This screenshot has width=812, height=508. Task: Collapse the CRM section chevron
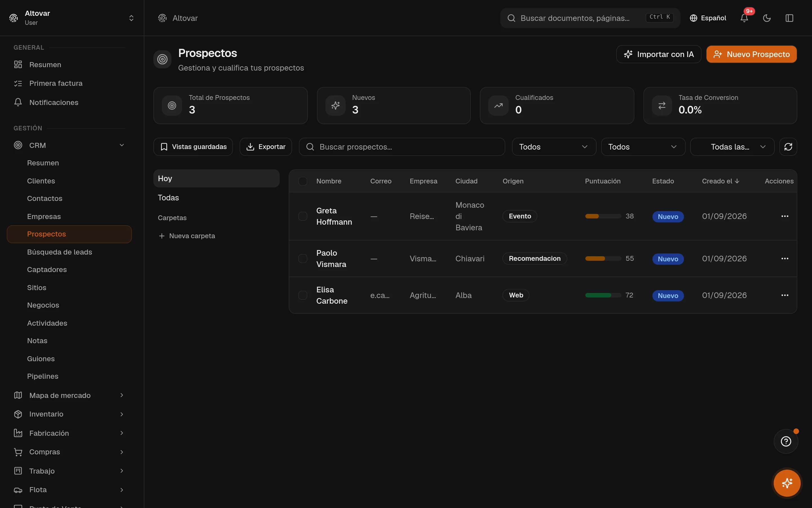pyautogui.click(x=122, y=145)
